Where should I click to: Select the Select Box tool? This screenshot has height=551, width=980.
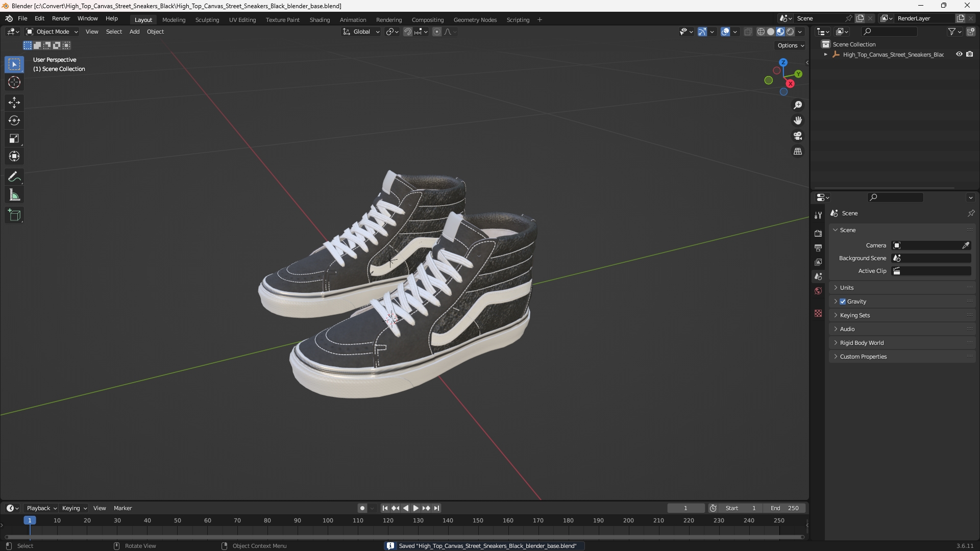click(x=14, y=64)
